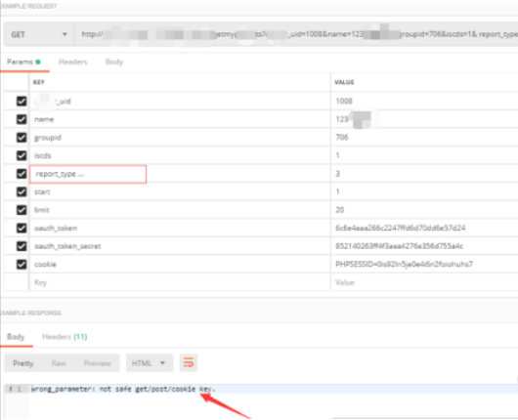Disable the report_type parameter checkbox
This screenshot has height=420, width=518.
click(22, 174)
